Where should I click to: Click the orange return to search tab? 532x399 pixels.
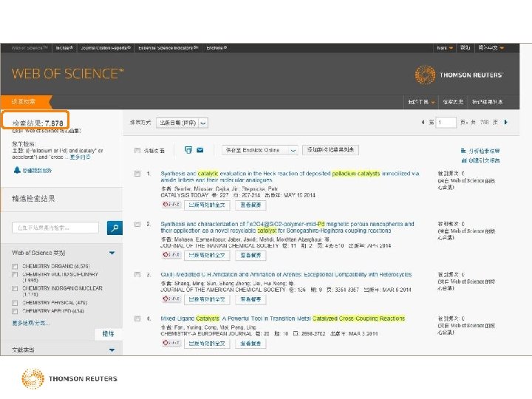26,101
